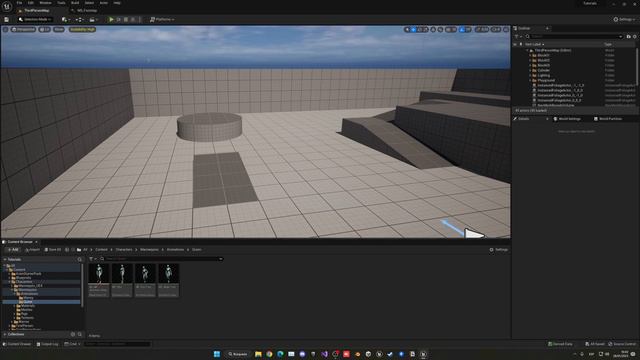Image resolution: width=640 pixels, height=360 pixels.
Task: Open the Cinematics toolbar icon menu
Action: coord(93,20)
